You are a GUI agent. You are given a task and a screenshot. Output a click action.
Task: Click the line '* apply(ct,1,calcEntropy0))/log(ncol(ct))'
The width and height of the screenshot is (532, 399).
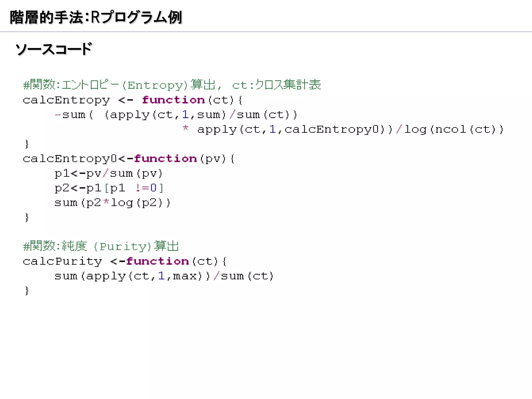343,129
